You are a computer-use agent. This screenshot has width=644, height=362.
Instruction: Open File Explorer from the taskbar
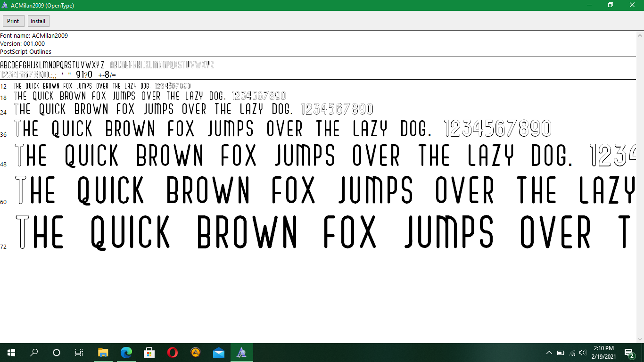click(102, 352)
